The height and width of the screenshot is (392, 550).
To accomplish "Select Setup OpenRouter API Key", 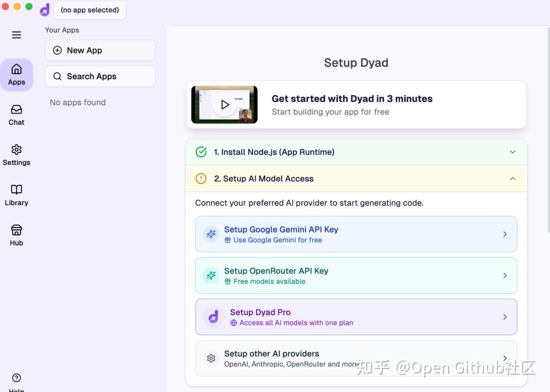I will point(355,275).
